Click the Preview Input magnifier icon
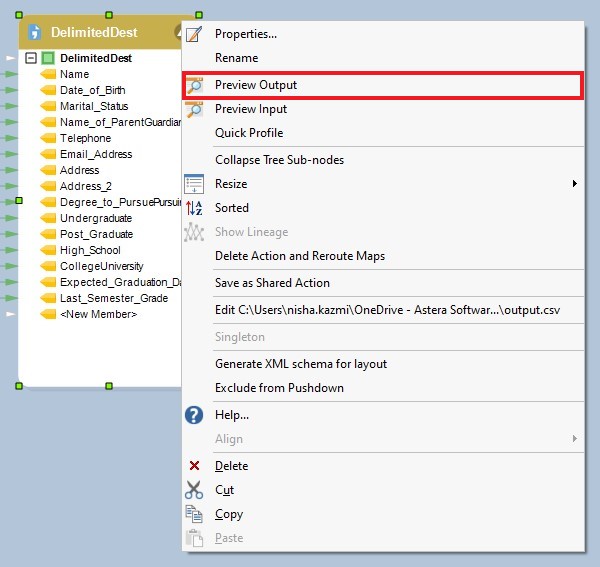600x567 pixels. [194, 109]
